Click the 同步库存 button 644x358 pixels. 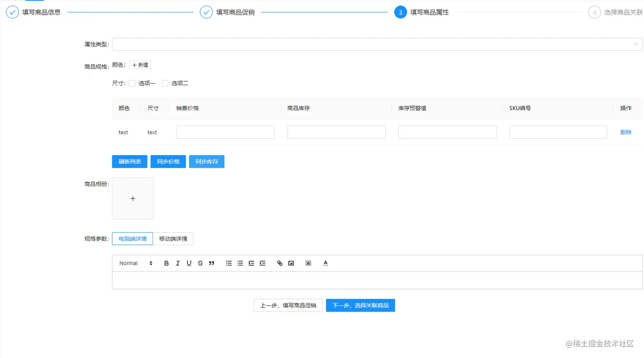pyautogui.click(x=207, y=162)
